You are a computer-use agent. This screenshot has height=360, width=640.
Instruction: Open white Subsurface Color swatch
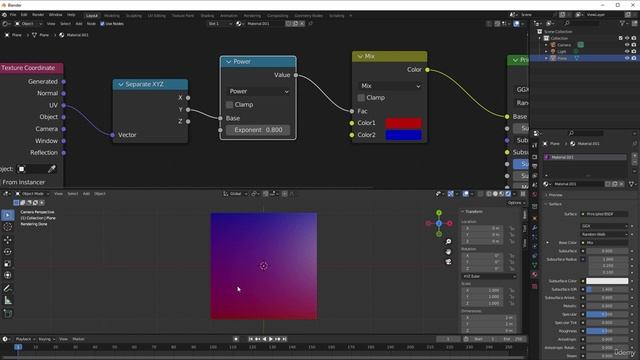point(607,281)
